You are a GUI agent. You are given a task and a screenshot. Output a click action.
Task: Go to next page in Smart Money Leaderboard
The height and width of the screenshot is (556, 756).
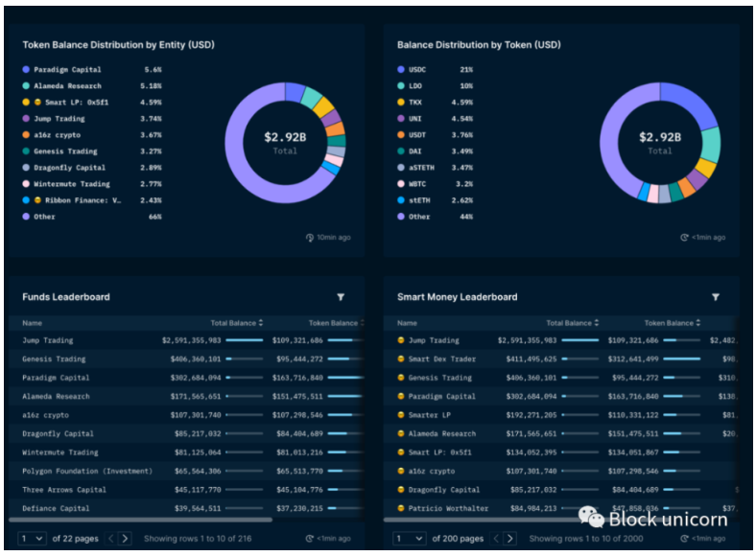tap(509, 538)
